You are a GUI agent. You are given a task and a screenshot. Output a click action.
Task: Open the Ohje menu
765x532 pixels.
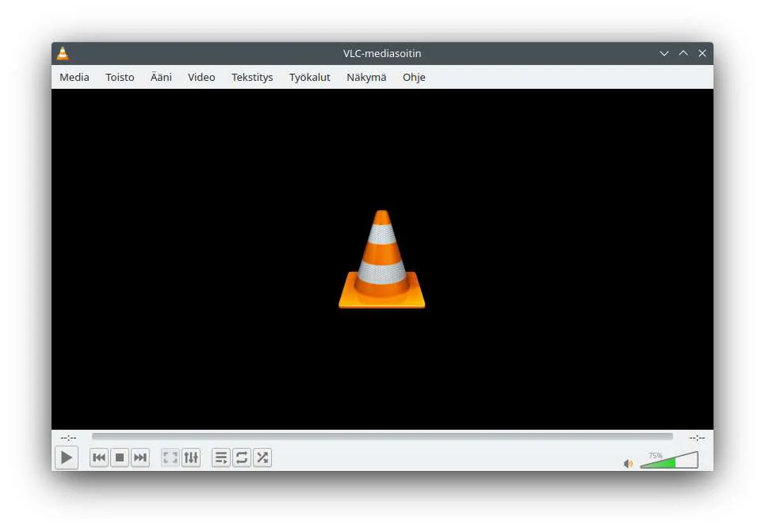[415, 77]
